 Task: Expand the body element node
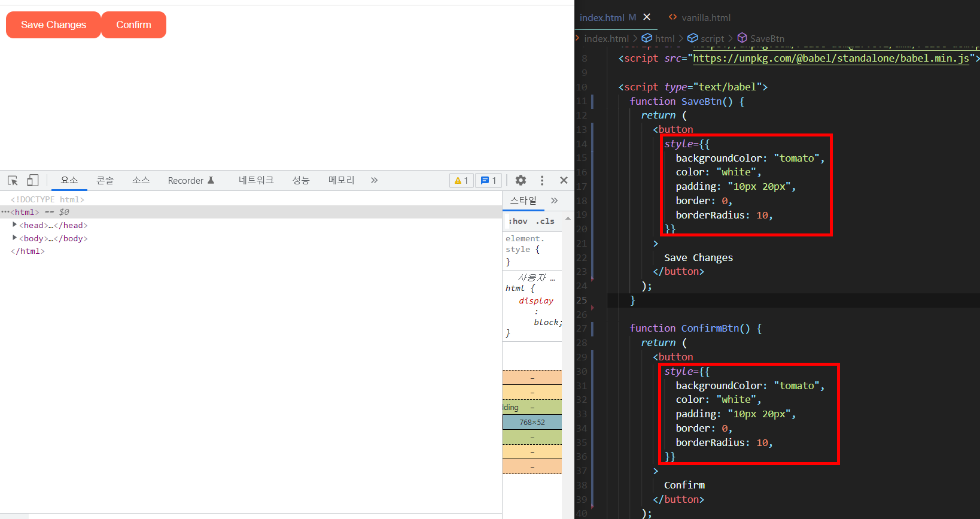point(14,238)
